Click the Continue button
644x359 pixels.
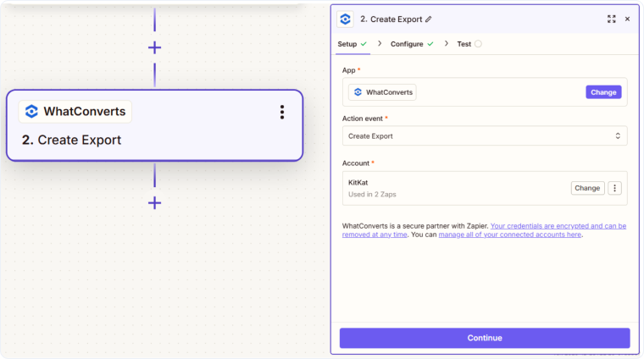(x=485, y=338)
